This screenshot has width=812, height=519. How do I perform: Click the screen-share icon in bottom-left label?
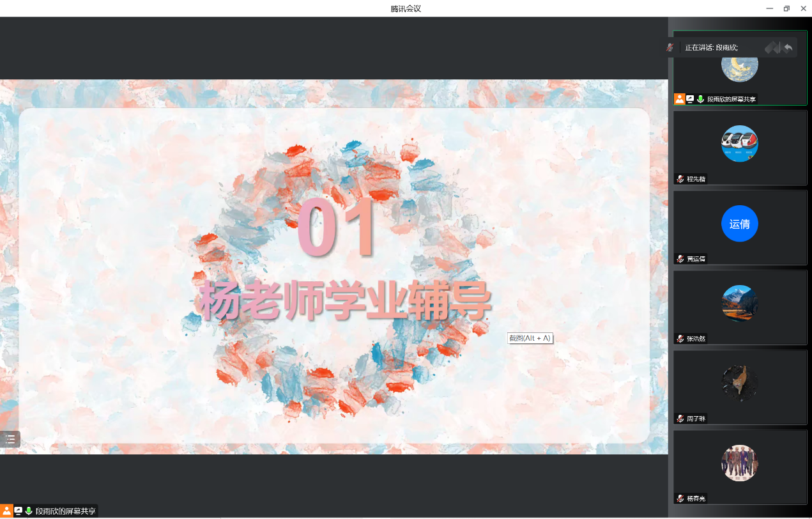18,511
